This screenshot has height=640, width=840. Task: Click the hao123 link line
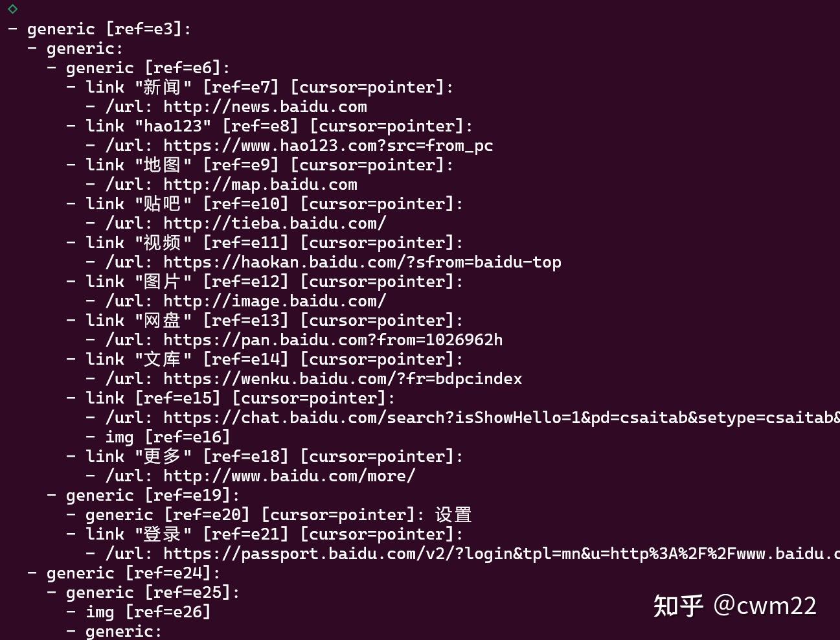pos(269,126)
